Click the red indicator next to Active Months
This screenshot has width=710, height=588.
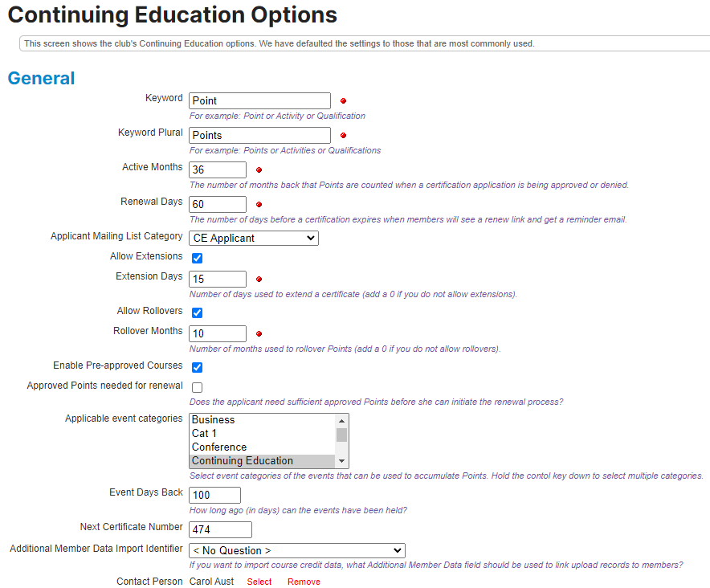258,169
